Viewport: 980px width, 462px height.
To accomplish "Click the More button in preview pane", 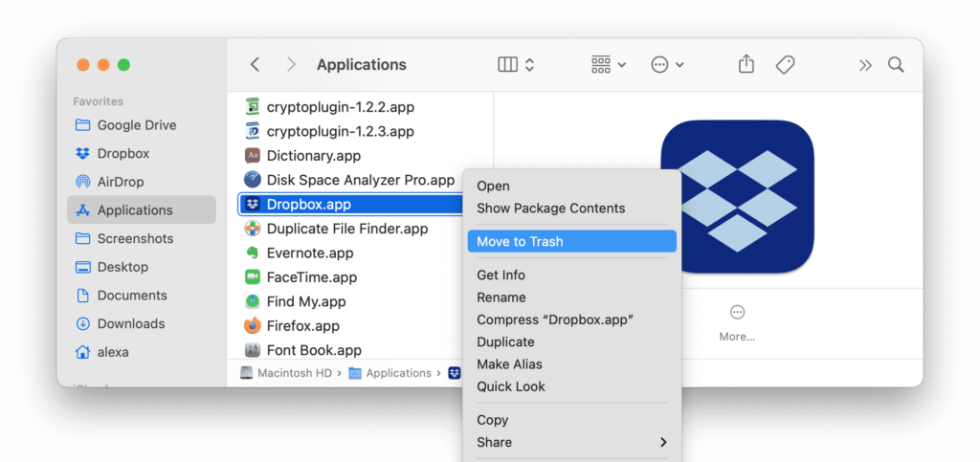I will (737, 322).
